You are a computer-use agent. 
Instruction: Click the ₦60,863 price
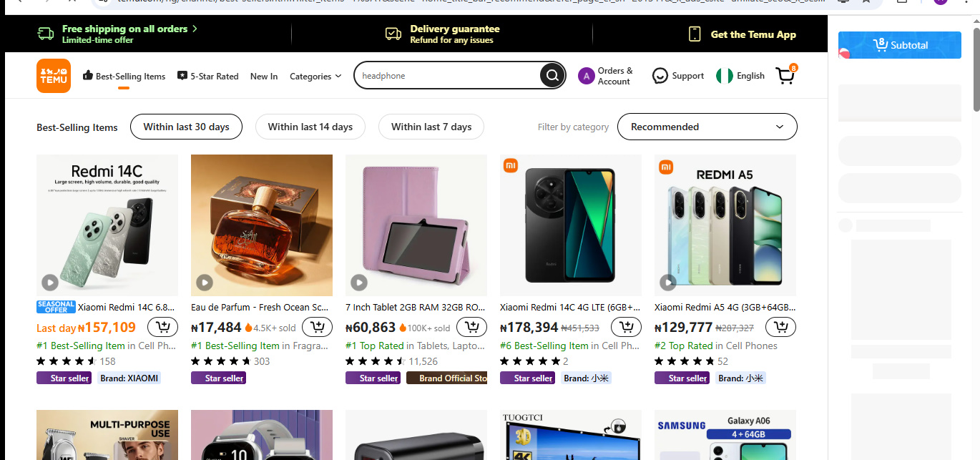point(371,328)
